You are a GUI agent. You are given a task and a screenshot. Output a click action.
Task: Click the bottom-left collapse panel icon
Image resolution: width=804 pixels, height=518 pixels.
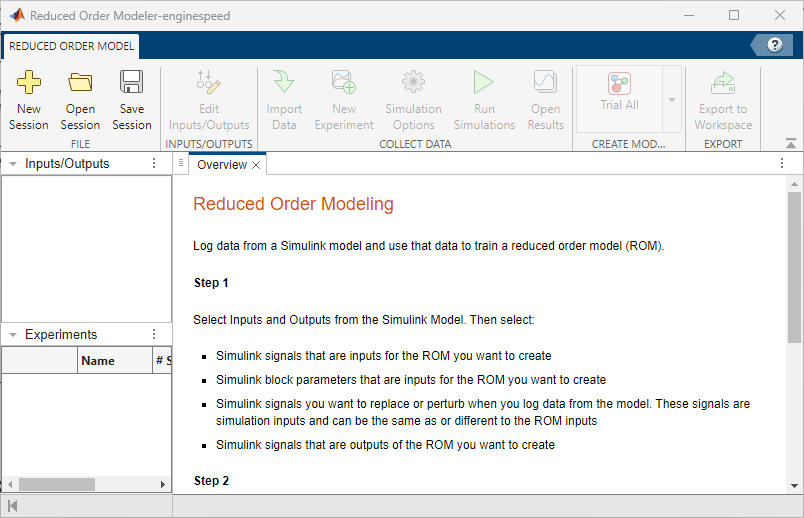[13, 506]
